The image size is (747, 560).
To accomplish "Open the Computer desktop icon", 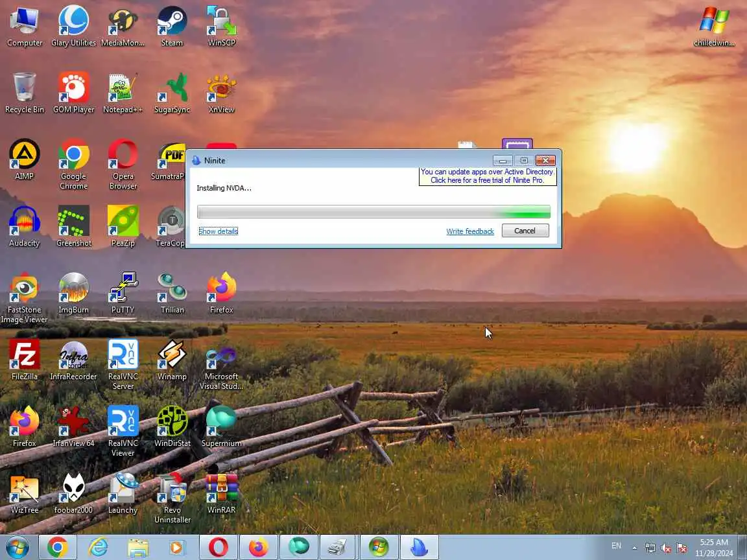I will point(24,26).
